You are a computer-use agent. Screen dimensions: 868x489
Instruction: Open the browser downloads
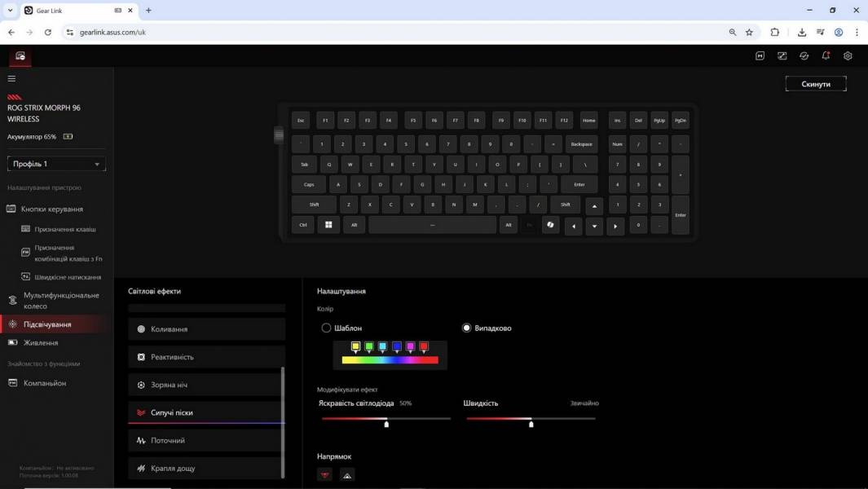[x=801, y=32]
